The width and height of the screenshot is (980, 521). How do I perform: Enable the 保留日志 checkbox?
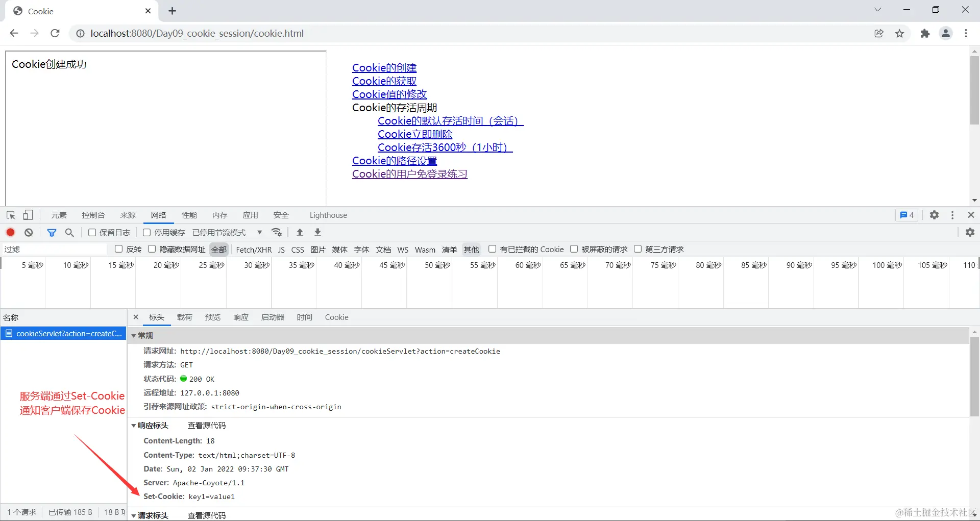pos(92,232)
